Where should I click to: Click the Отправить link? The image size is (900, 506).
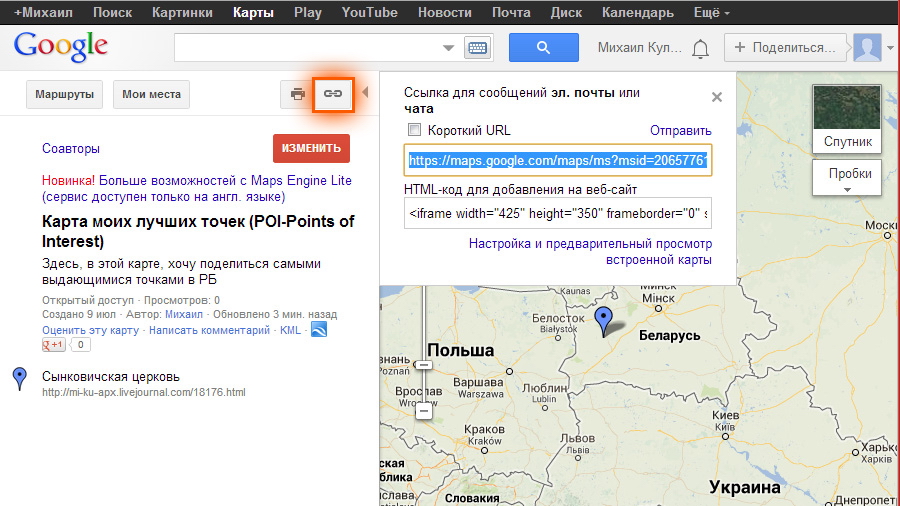click(680, 131)
